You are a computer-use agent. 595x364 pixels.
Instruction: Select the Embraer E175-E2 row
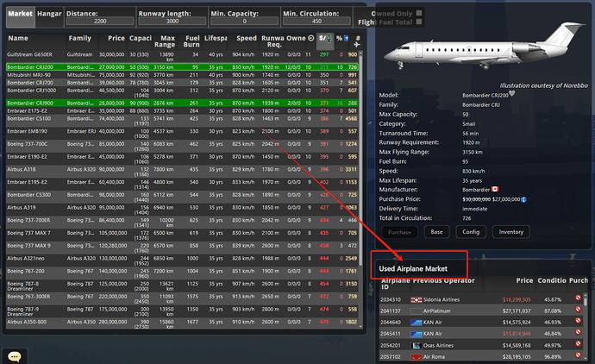pos(182,110)
